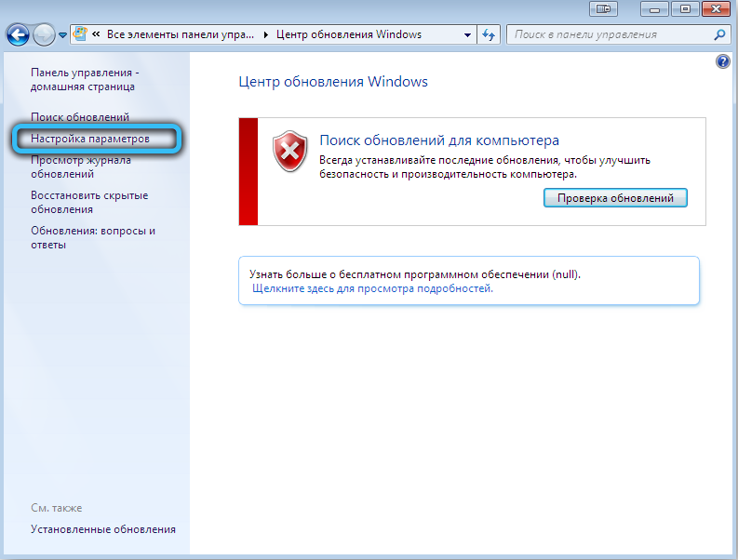Open 'Обновления: вопросы и ответы'

tap(93, 237)
